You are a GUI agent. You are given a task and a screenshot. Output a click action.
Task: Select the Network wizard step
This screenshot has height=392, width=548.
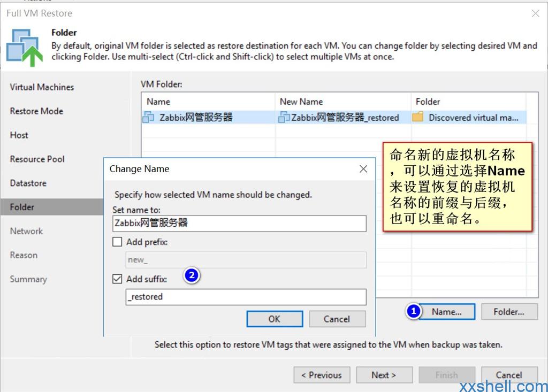[x=27, y=231]
